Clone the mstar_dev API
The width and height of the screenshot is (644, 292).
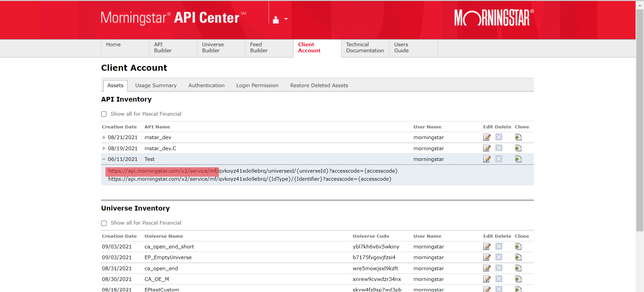click(518, 137)
